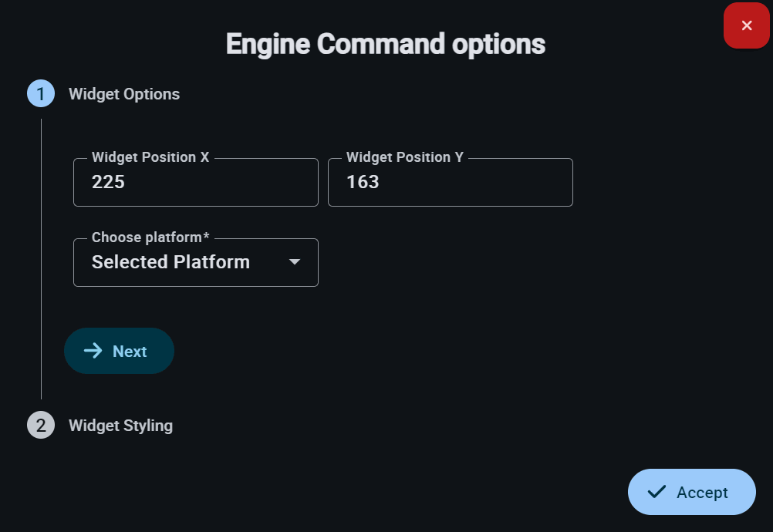Click the Engine Command options title
The width and height of the screenshot is (773, 532).
[x=386, y=44]
